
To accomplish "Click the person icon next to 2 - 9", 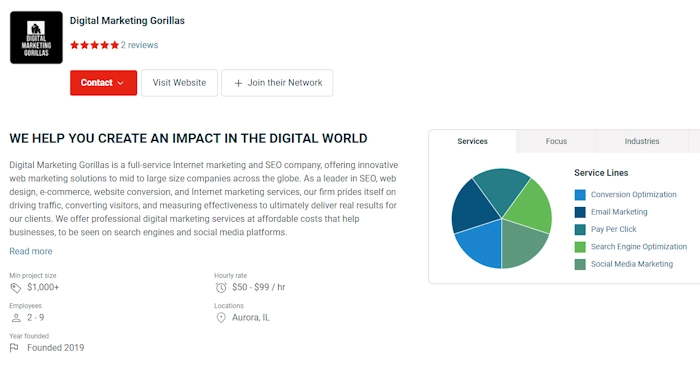I will coord(16,318).
